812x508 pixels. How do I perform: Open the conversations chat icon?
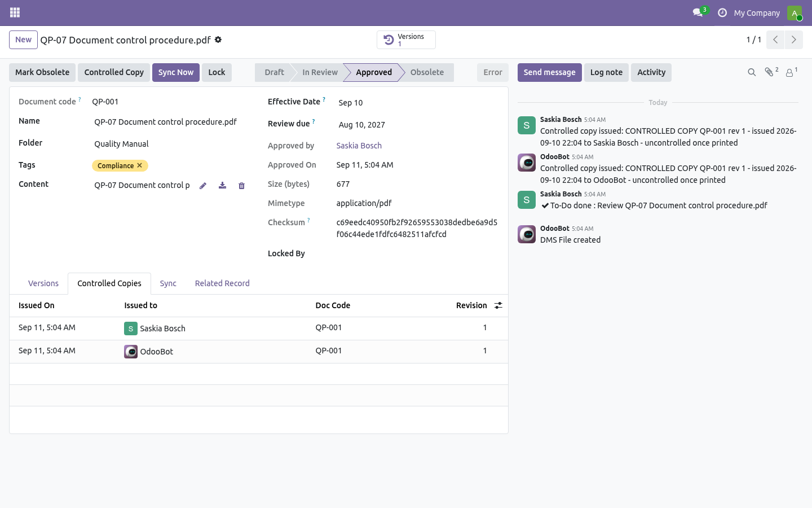tap(698, 12)
